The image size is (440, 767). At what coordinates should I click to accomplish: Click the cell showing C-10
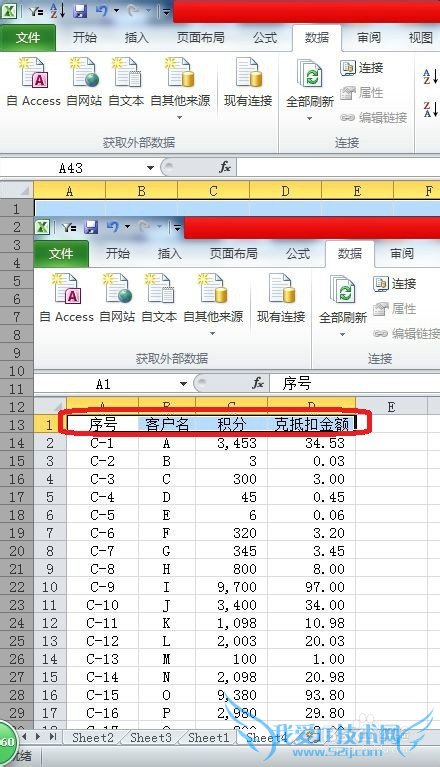pos(103,605)
